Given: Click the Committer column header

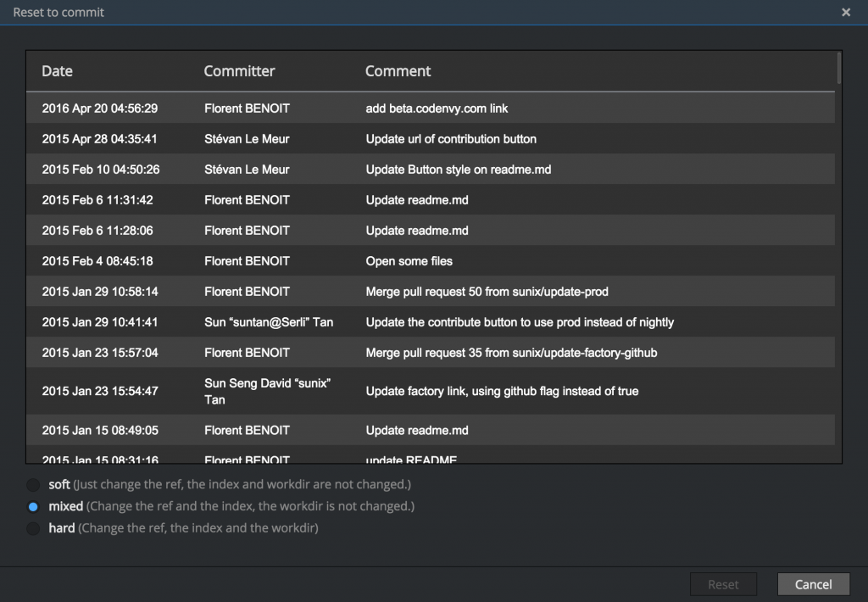Looking at the screenshot, I should 239,71.
